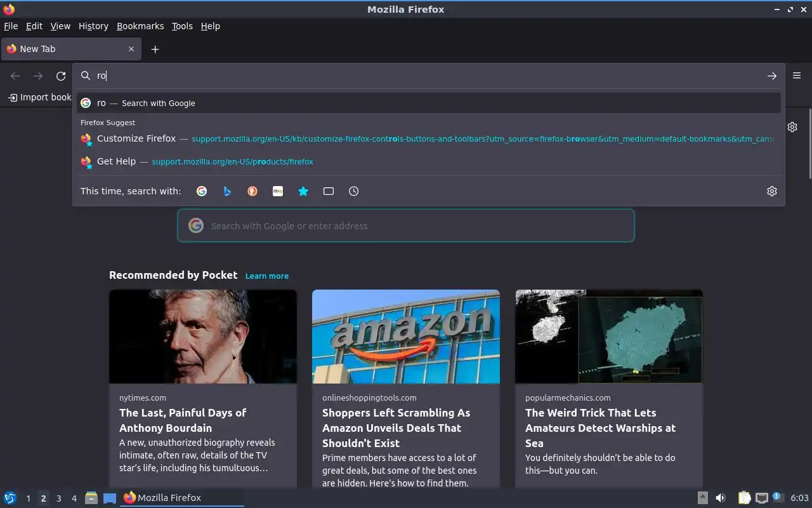Click nytimes.com source label
The image size is (812, 508).
tap(143, 398)
